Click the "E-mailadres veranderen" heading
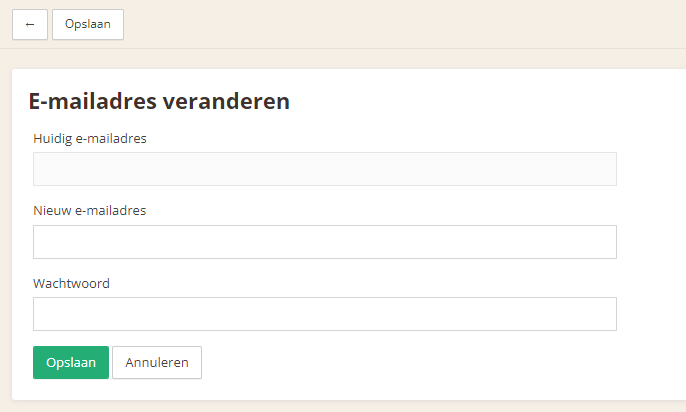The height and width of the screenshot is (412, 686). click(159, 101)
